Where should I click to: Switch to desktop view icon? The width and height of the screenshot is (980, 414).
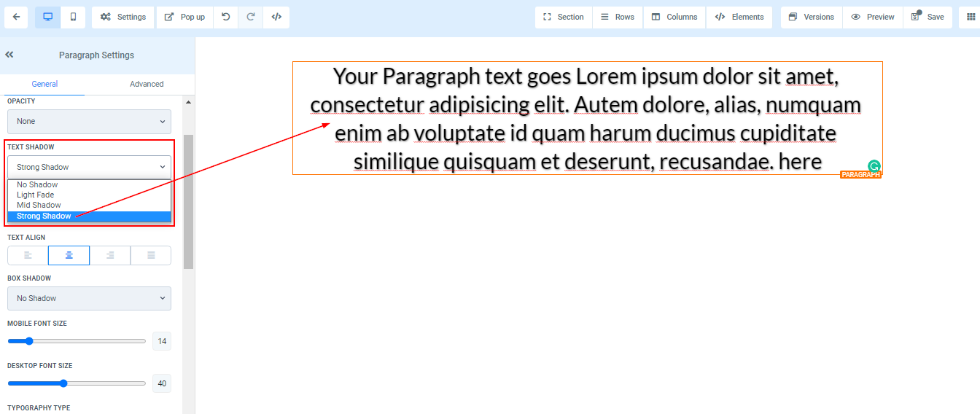(x=48, y=17)
